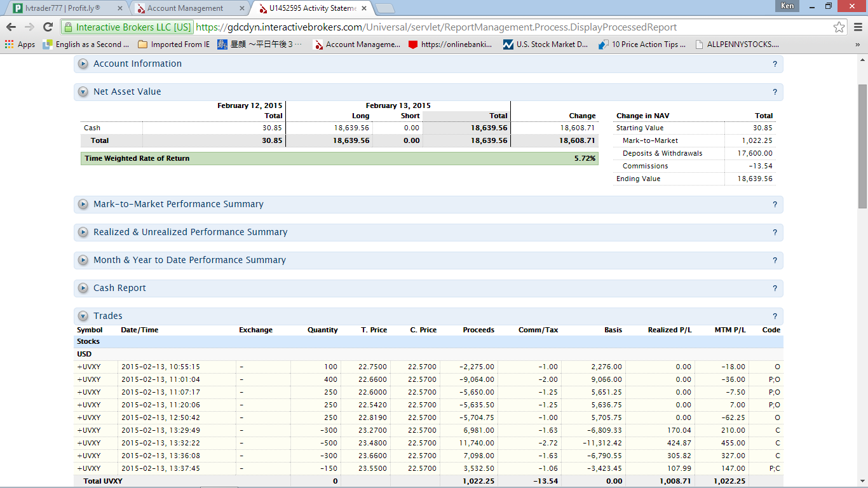Click help question mark for Trades section
This screenshot has height=488, width=868.
775,316
